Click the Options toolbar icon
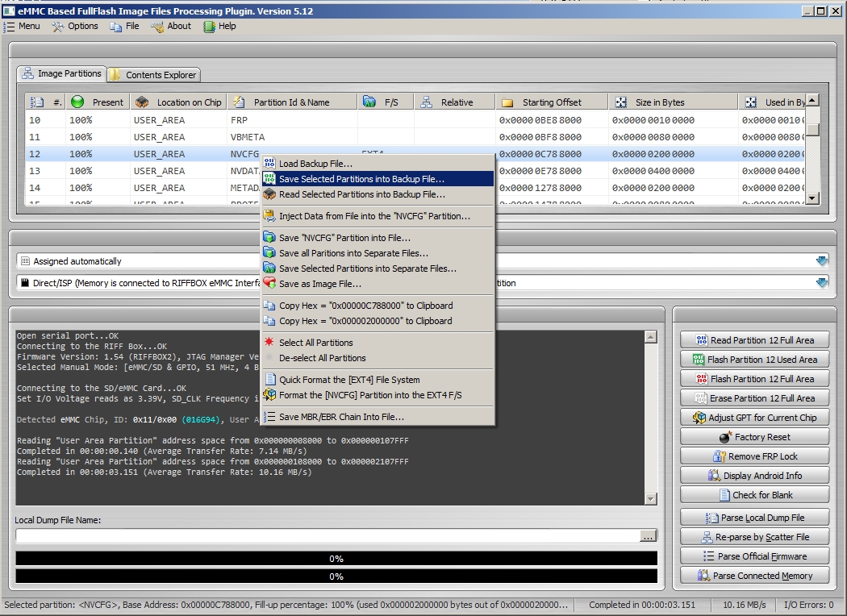This screenshot has width=847, height=616. coord(57,26)
